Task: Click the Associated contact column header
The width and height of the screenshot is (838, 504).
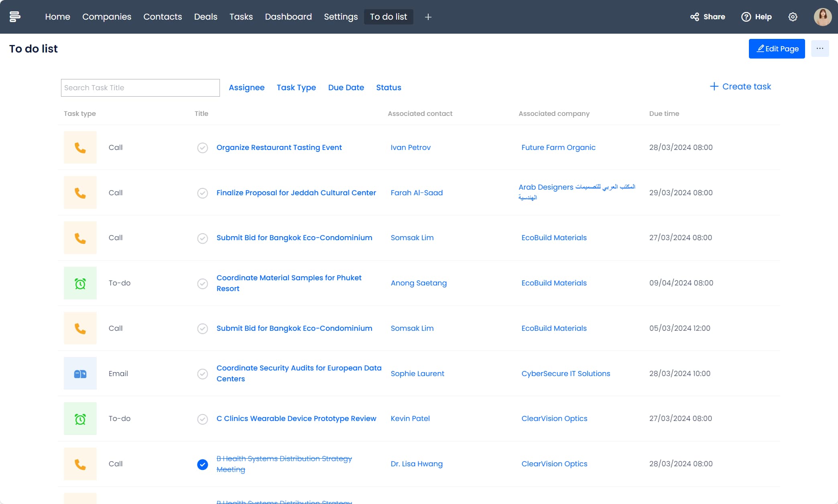Action: 420,113
